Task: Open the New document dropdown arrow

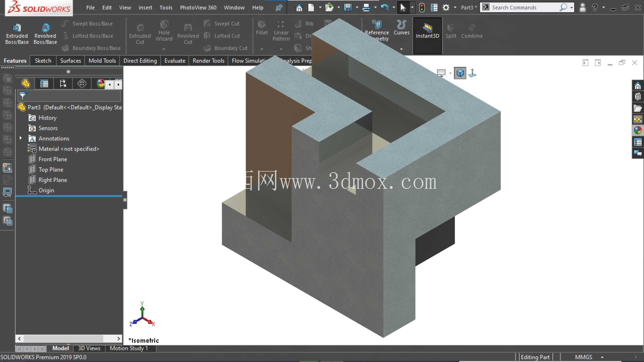Action: [320, 8]
